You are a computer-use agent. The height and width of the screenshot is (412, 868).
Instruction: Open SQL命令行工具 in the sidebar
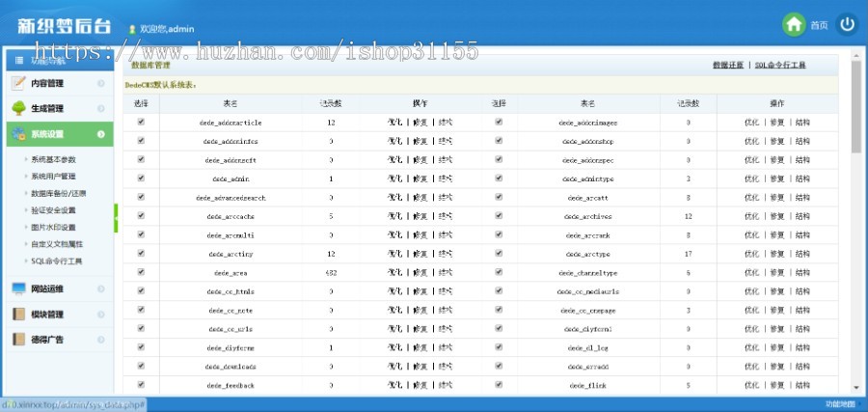(57, 261)
